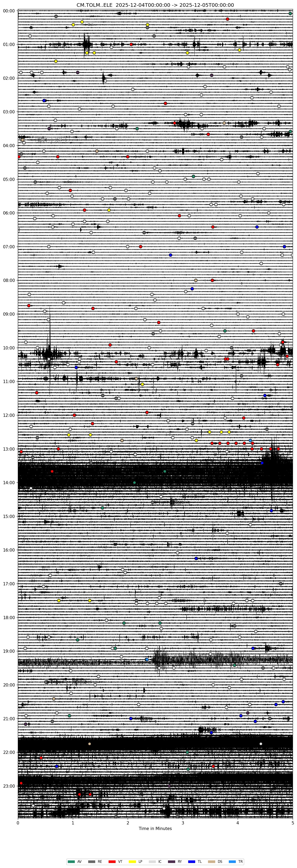Click the plot title CM.TOLM..ELE
Screen dimensions: 297x868
(155, 5)
